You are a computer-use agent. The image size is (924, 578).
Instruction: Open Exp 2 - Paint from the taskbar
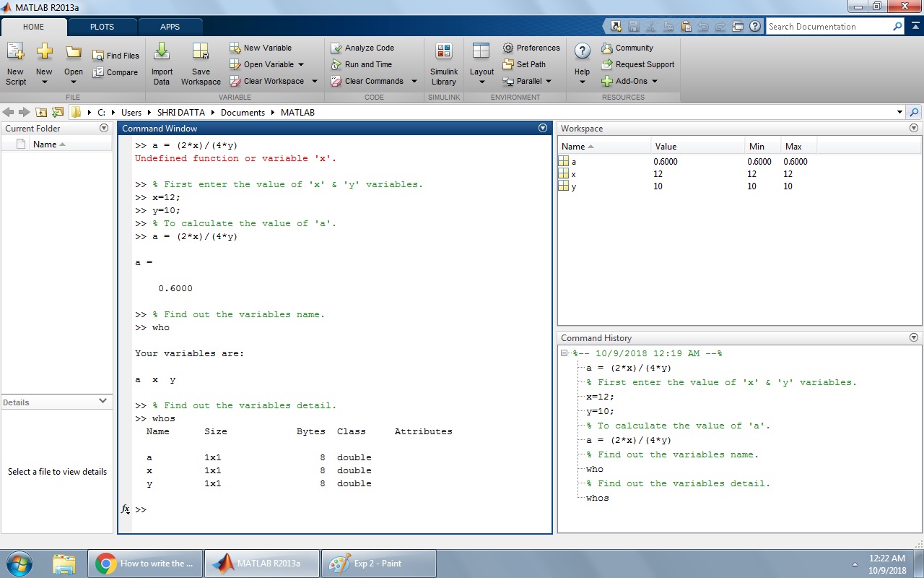(x=378, y=564)
